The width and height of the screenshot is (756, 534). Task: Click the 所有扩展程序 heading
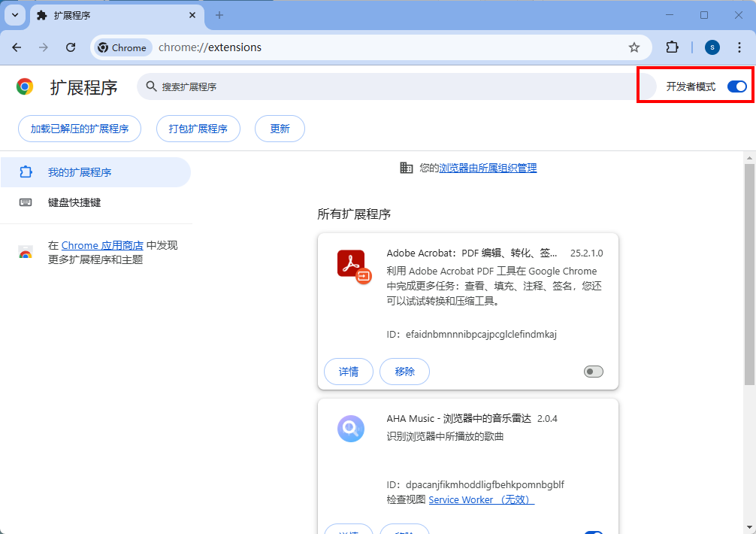pos(354,214)
